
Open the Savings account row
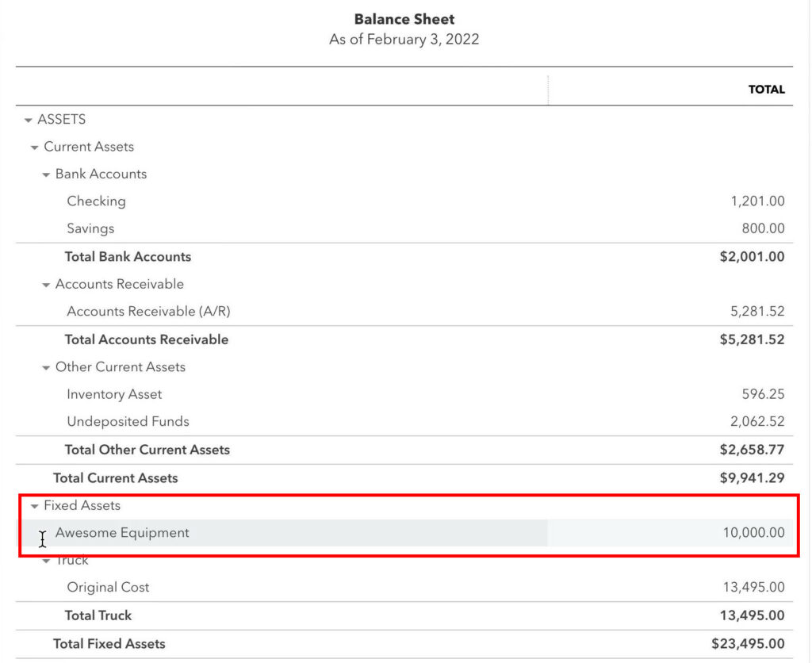90,228
